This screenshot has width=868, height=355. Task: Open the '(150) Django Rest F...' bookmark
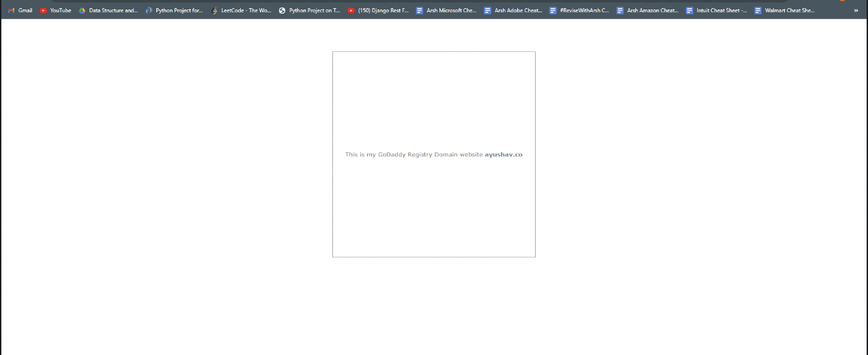click(x=378, y=10)
